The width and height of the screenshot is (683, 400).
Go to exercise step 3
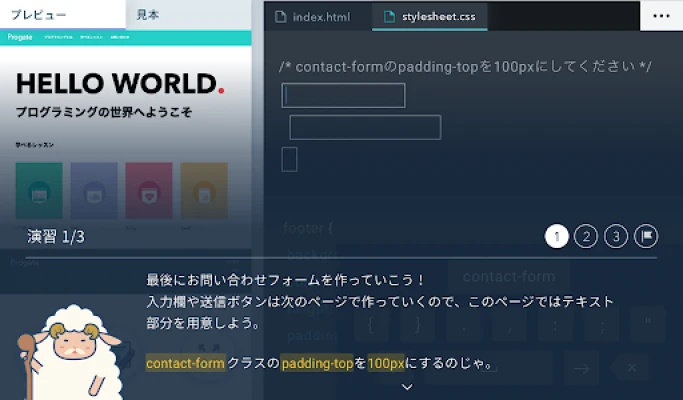pyautogui.click(x=617, y=236)
